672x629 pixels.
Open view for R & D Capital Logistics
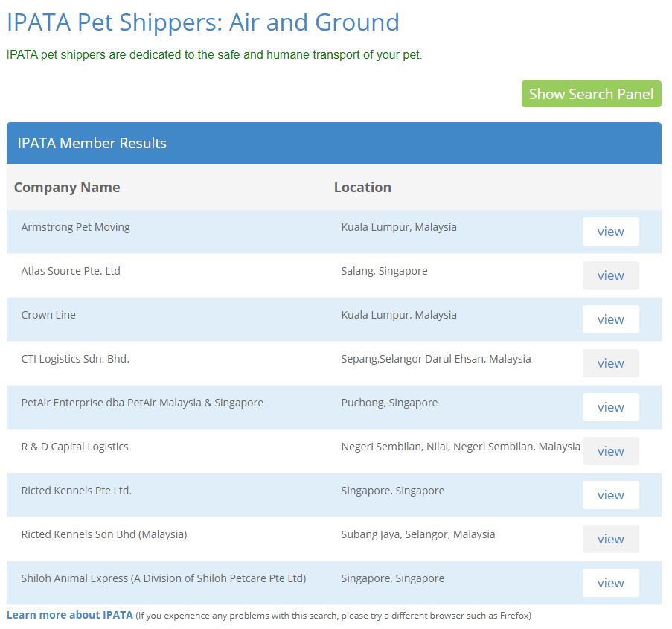click(x=610, y=451)
